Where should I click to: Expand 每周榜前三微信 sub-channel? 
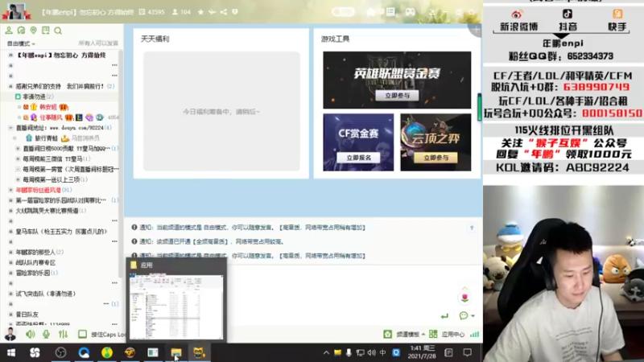pyautogui.click(x=18, y=158)
